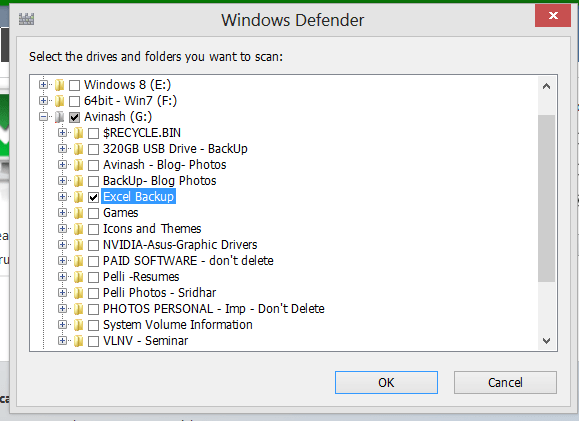This screenshot has height=421, width=579.
Task: Tick the BackUp- Blog Photos checkbox
Action: tap(93, 181)
